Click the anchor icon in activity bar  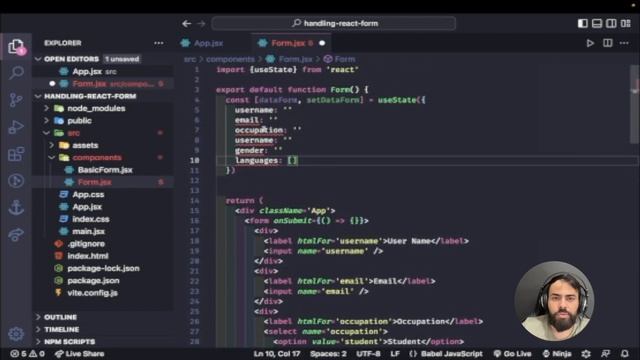[x=16, y=207]
